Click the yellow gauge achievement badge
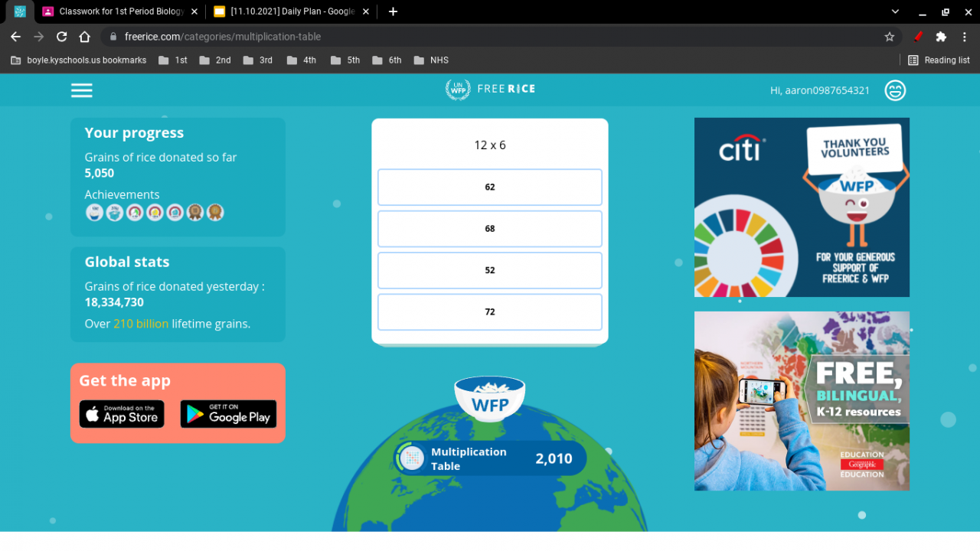 (155, 212)
